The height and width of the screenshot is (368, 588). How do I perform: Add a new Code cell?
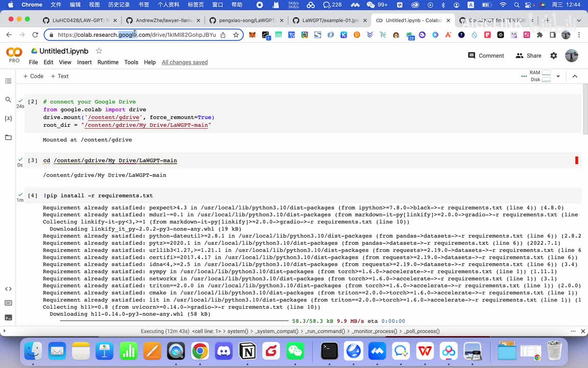tap(33, 76)
